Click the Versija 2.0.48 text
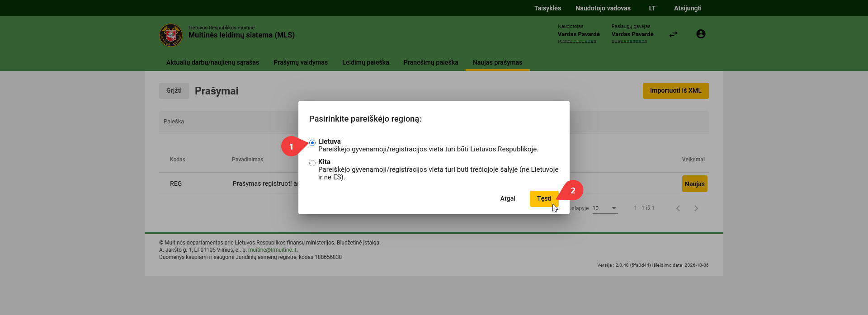Image resolution: width=868 pixels, height=315 pixels. pyautogui.click(x=653, y=265)
